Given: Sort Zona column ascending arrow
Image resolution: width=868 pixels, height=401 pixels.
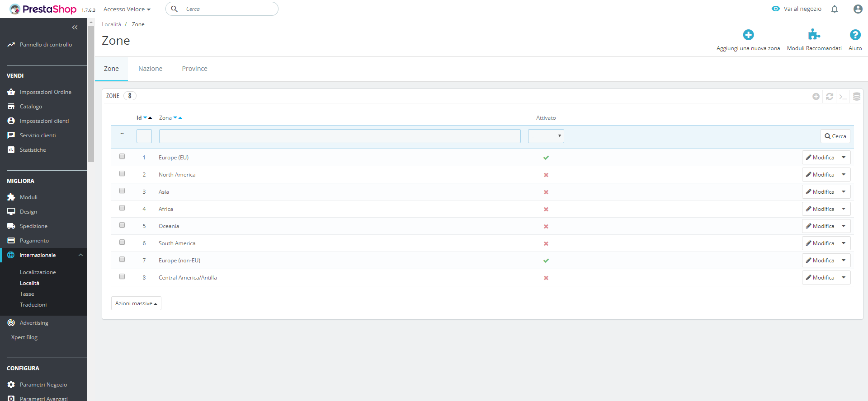Looking at the screenshot, I should pos(180,118).
